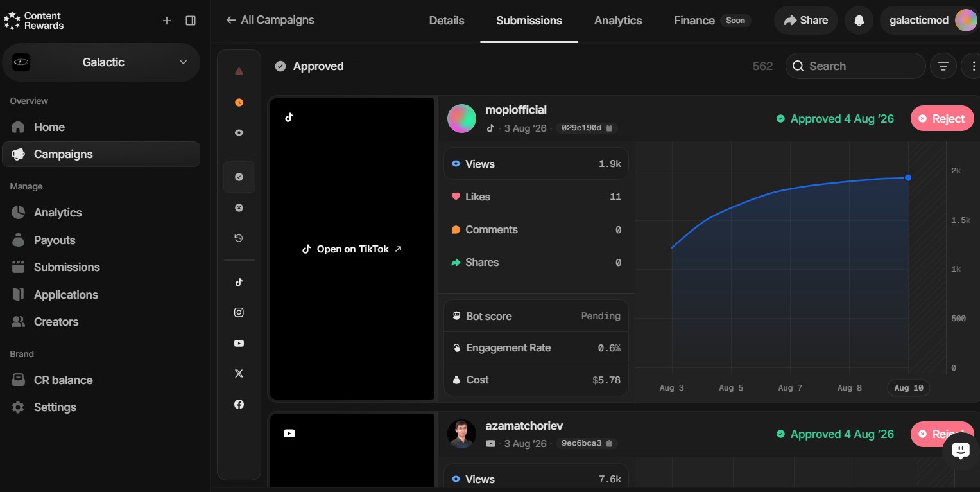Open the Applications page

tap(101, 295)
